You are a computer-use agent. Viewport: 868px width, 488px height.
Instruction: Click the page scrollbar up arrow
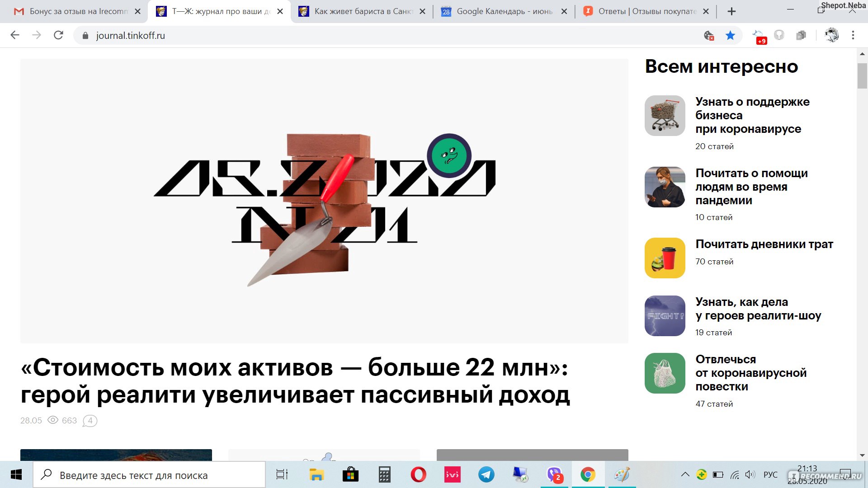click(x=862, y=54)
